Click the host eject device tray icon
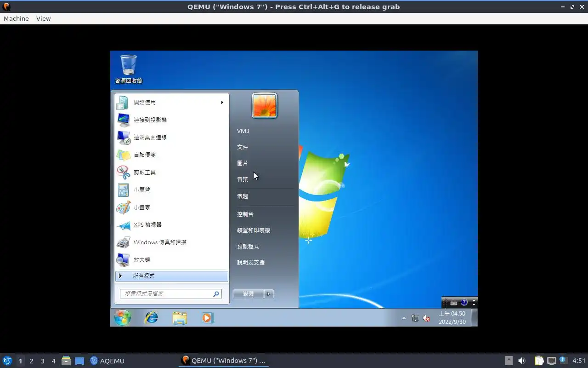The width and height of the screenshot is (588, 368). click(509, 361)
